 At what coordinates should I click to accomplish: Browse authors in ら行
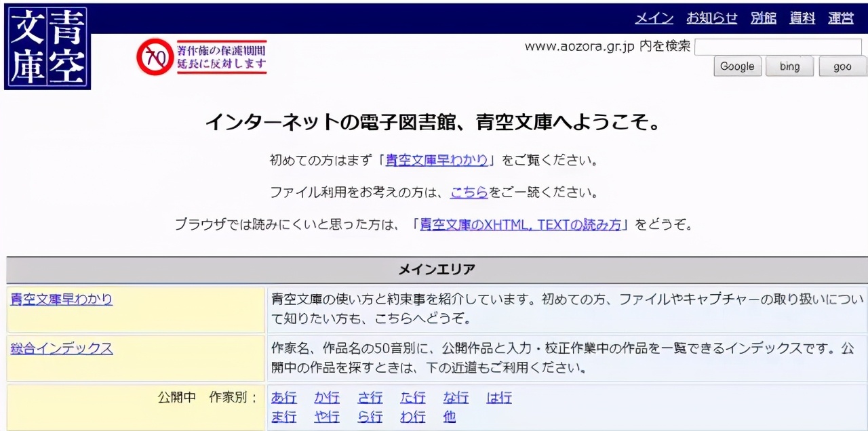[x=370, y=417]
